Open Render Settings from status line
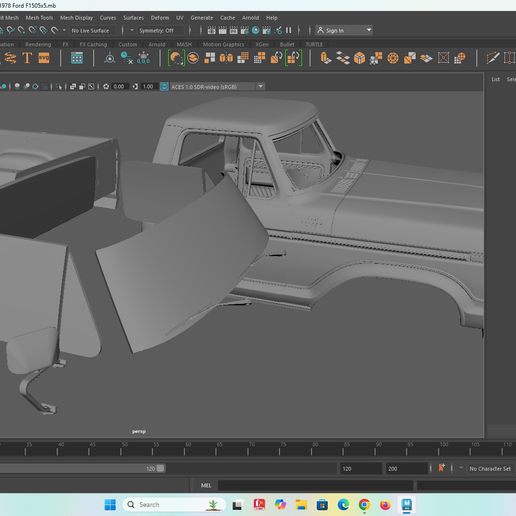 [245, 30]
